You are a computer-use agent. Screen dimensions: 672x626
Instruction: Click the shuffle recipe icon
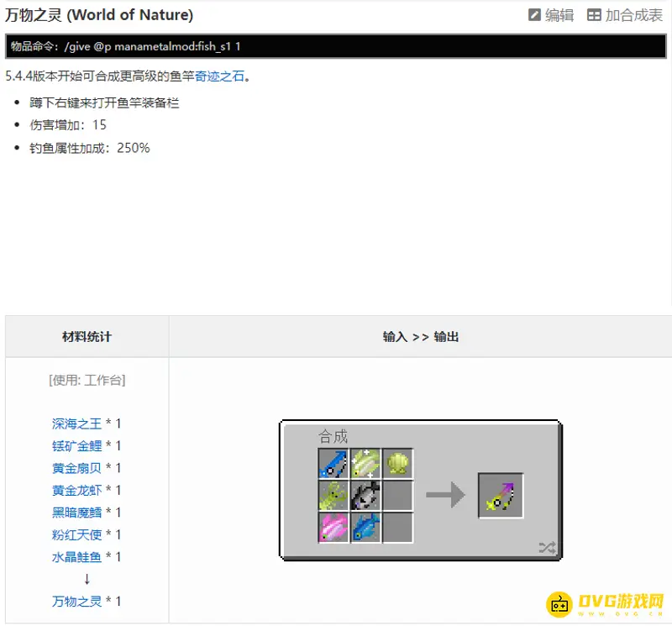click(548, 548)
